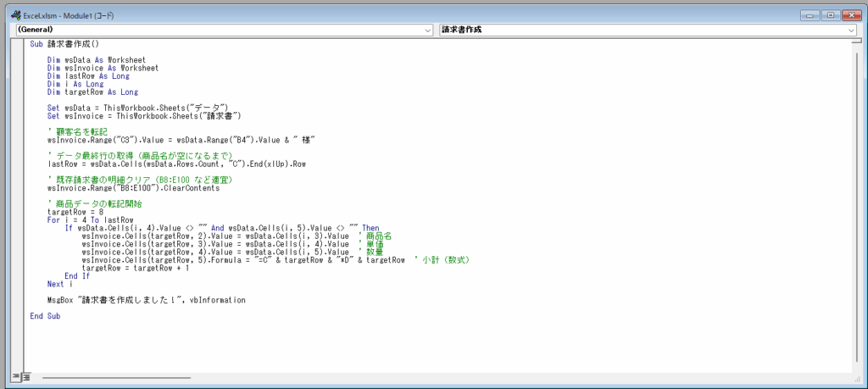Screen dimensions: 868x389
Task: Minimize the Module1 code window
Action: [x=810, y=14]
